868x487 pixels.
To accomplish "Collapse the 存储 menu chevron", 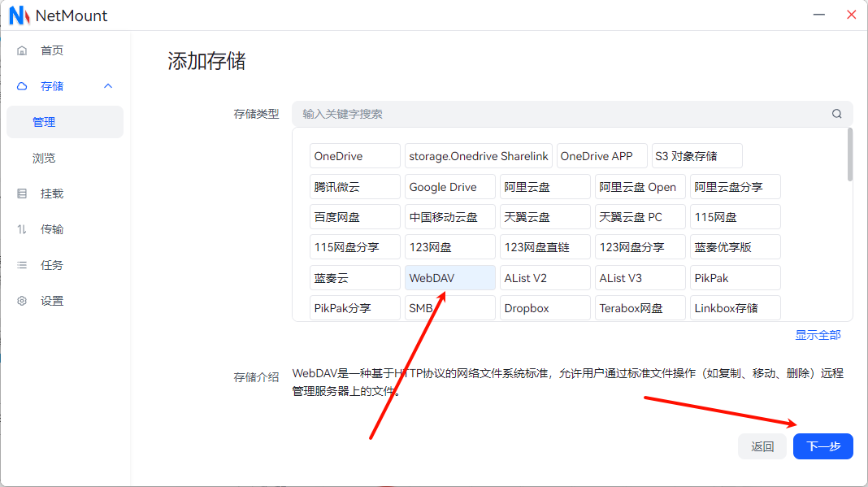I will [108, 86].
